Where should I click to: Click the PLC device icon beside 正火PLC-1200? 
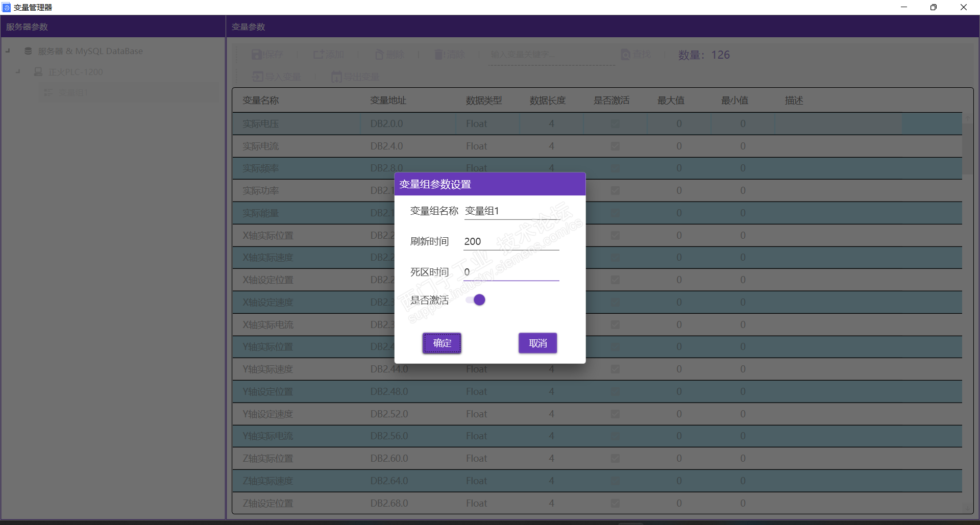click(38, 72)
